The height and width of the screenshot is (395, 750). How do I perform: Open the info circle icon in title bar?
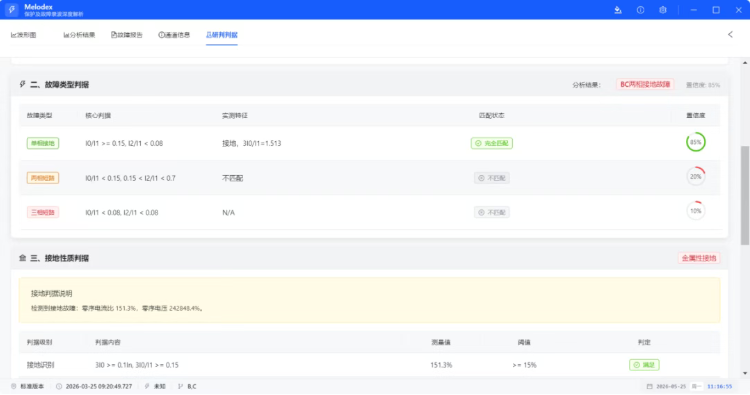click(x=640, y=10)
